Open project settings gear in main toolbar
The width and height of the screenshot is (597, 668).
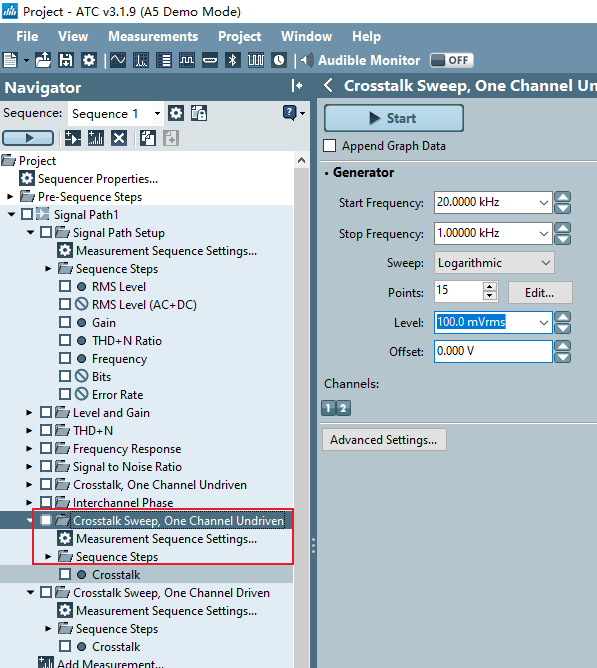89,60
